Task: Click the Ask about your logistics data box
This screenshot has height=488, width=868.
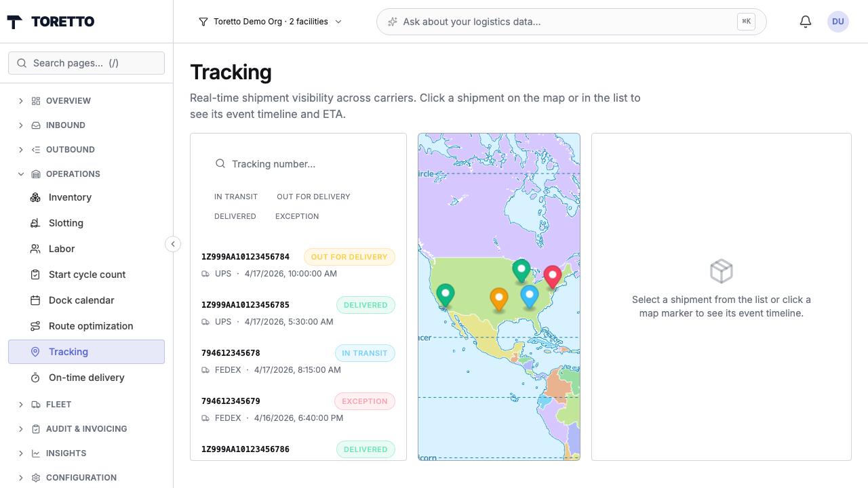Action: (x=571, y=22)
